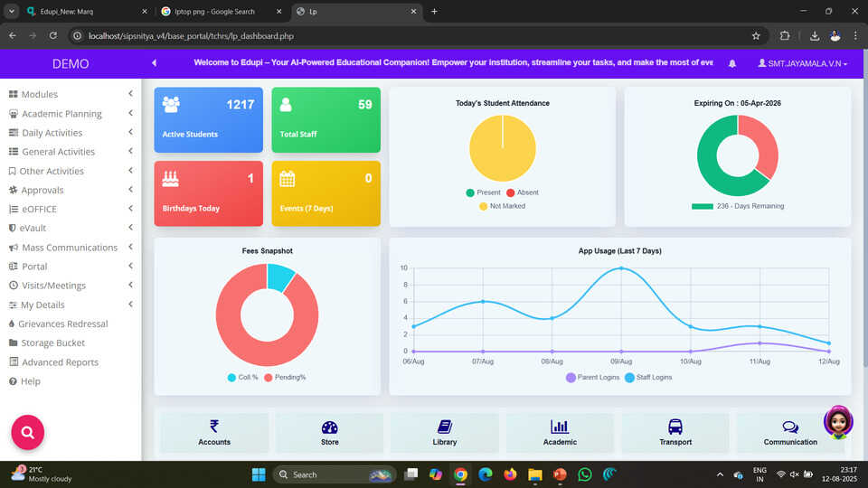Image resolution: width=868 pixels, height=488 pixels.
Task: Open the Active Students card
Action: click(x=208, y=119)
